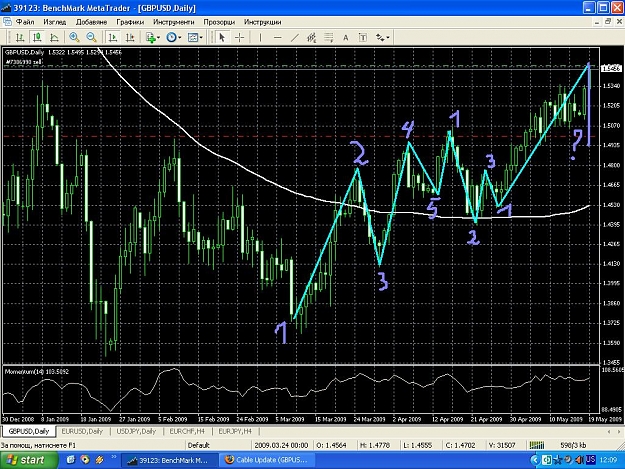Expand the arrows dropdown
This screenshot has width=625, height=469.
tap(387, 38)
